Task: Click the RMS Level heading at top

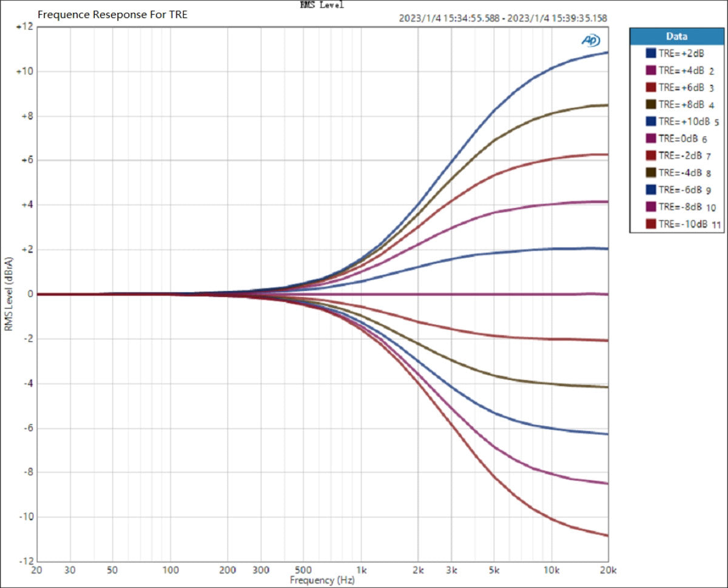Action: 322,5
